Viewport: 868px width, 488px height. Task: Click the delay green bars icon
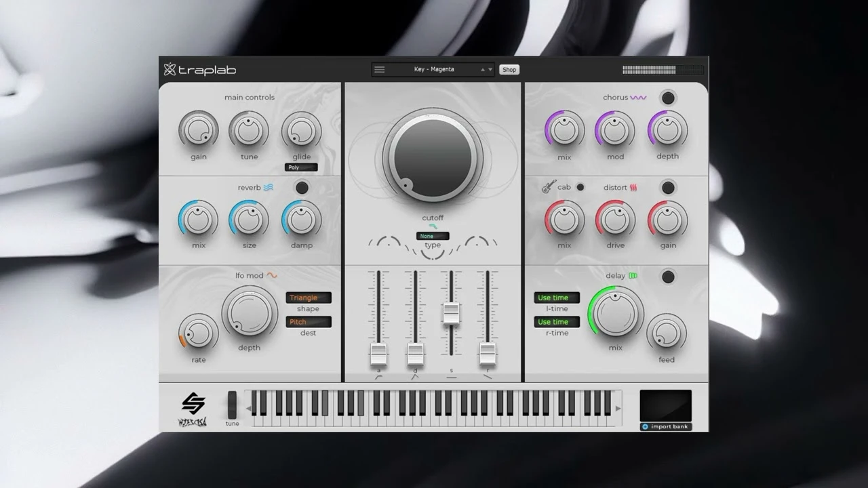pyautogui.click(x=633, y=276)
